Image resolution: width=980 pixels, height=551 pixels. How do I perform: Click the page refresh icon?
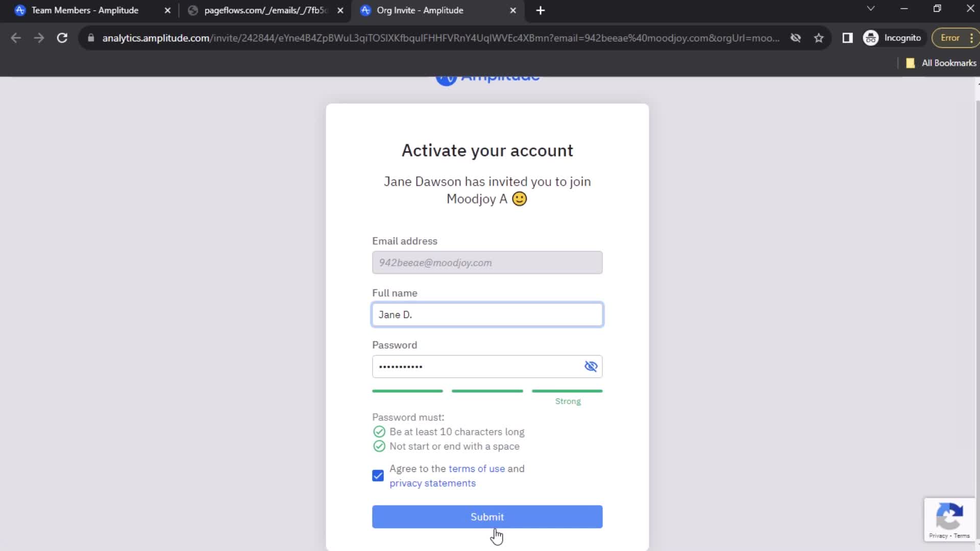(61, 38)
